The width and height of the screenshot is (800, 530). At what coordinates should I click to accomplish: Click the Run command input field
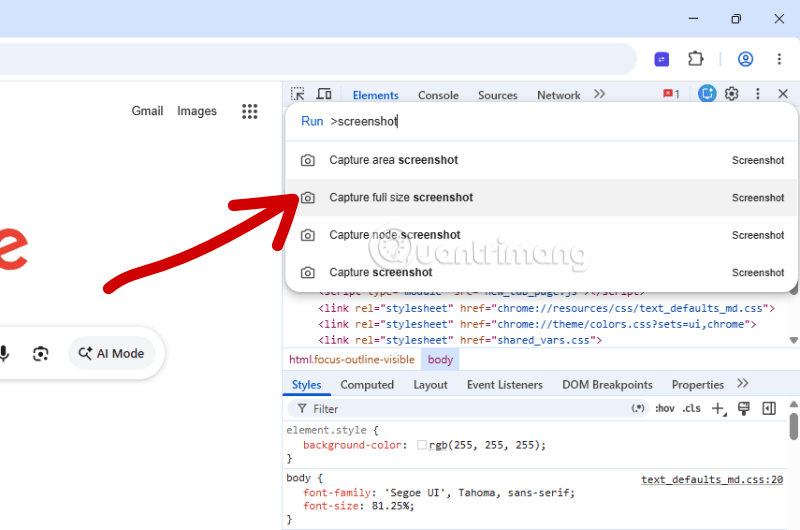pos(542,121)
